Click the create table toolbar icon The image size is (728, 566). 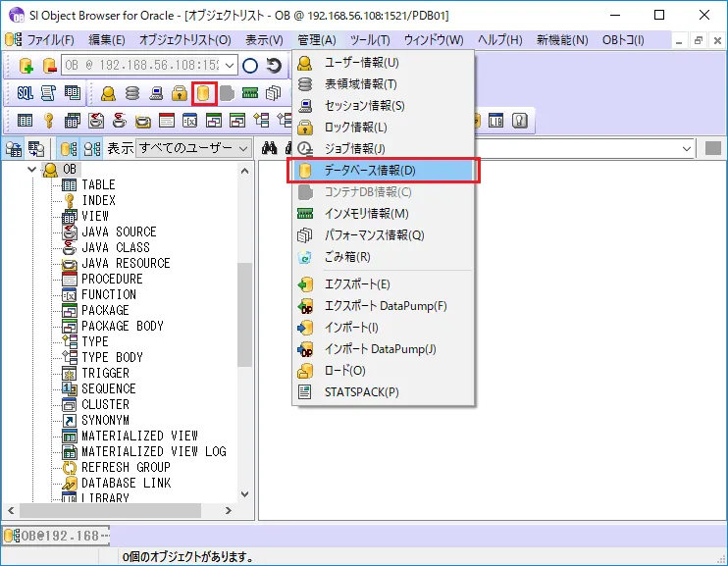point(26,121)
